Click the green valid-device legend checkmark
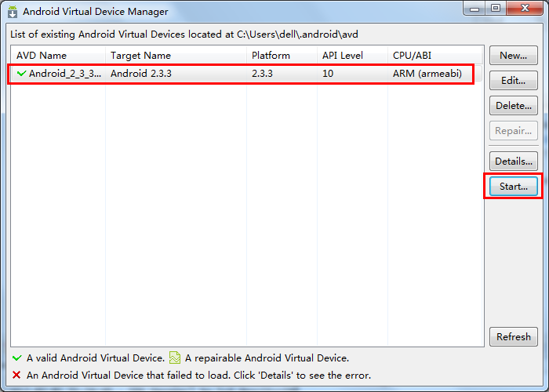Viewport: 549px width, 392px height. 16,358
